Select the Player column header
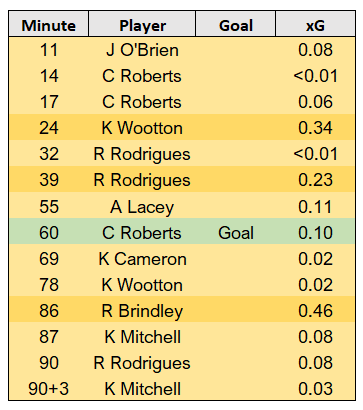Screen dimensions: 363x410 (142, 25)
